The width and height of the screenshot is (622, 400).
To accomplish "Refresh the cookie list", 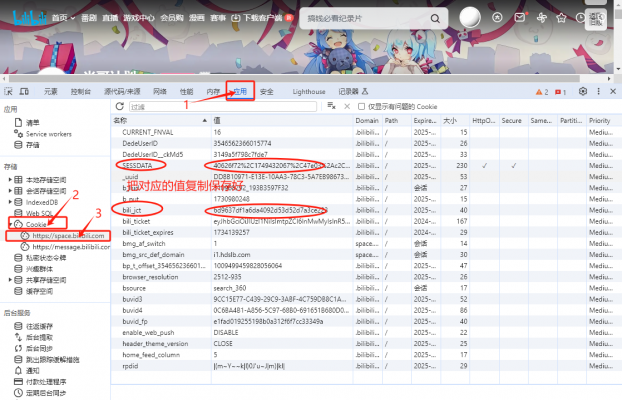I will (x=120, y=106).
